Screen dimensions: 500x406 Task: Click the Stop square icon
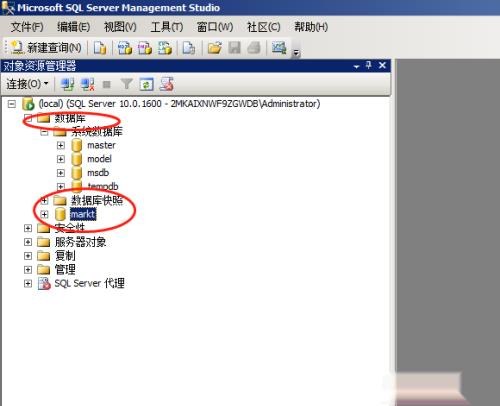[107, 84]
